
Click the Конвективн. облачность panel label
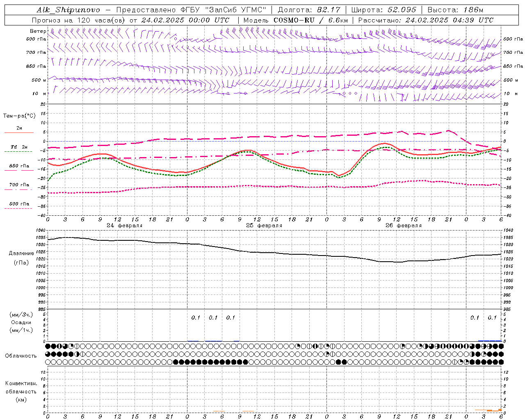(x=21, y=391)
